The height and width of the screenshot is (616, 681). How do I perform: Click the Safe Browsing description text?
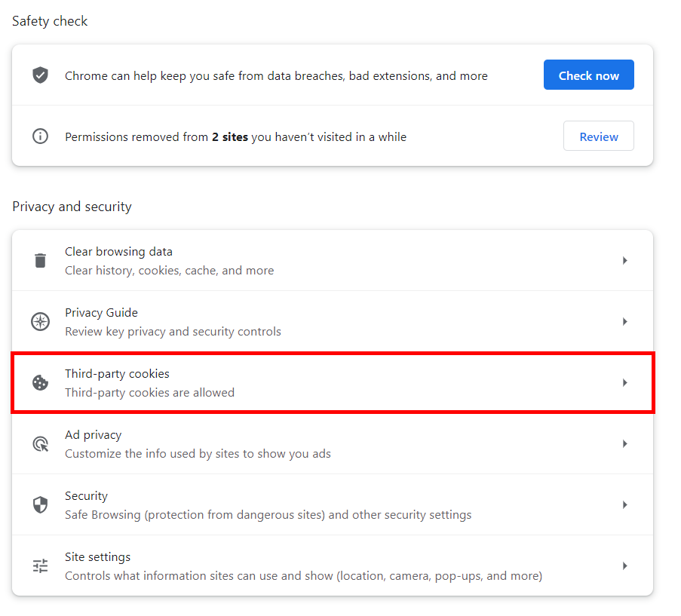tap(268, 515)
